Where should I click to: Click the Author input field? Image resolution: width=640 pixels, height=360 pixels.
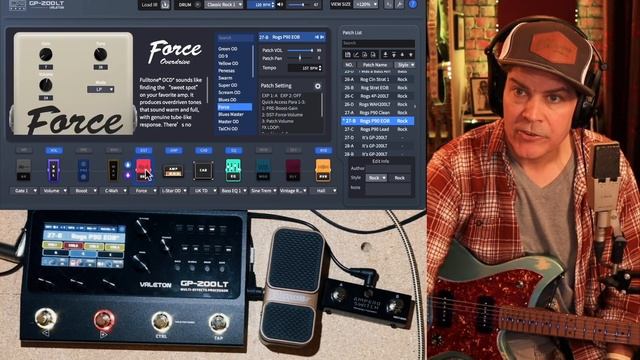pos(388,168)
